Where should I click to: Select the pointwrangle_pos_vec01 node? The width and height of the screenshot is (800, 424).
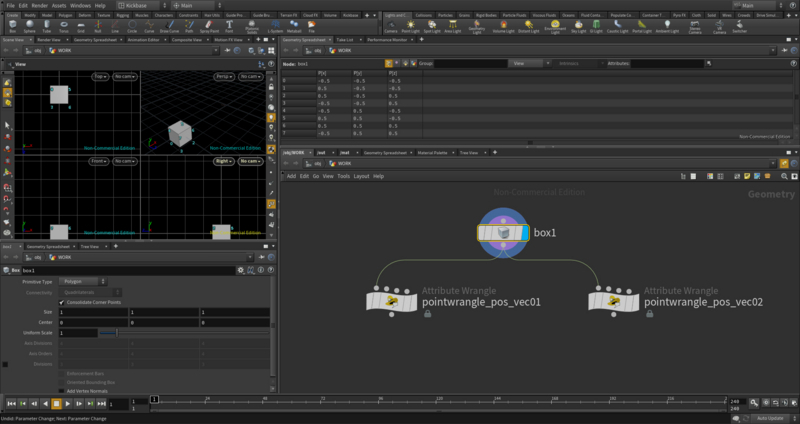point(391,301)
